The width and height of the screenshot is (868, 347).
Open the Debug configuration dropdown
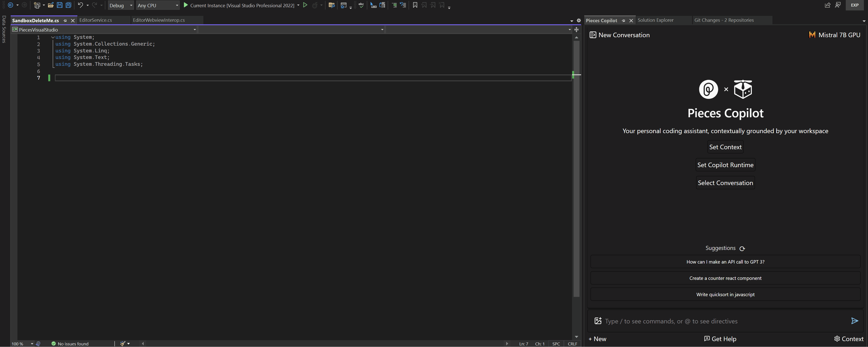[121, 5]
